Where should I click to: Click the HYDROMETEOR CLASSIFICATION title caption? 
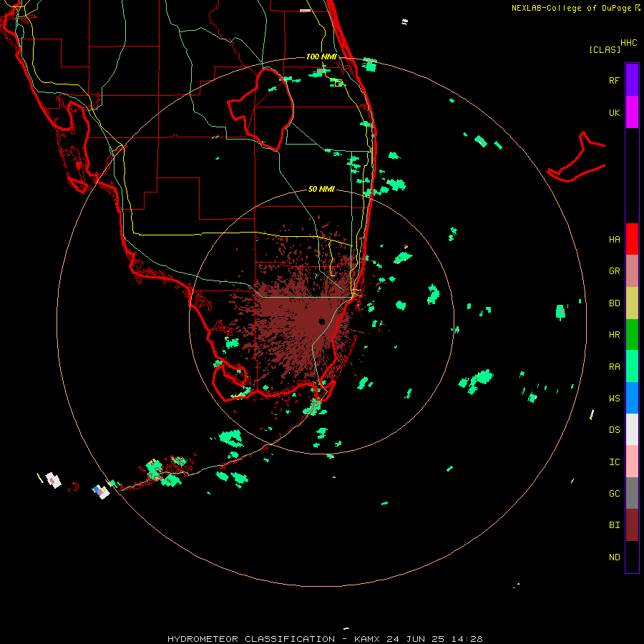point(251,639)
